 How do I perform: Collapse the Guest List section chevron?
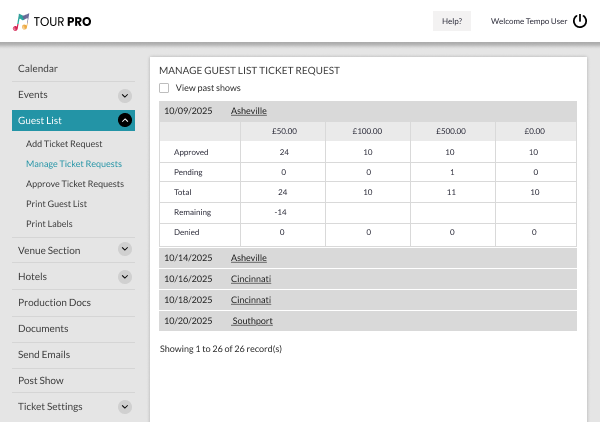tap(125, 121)
